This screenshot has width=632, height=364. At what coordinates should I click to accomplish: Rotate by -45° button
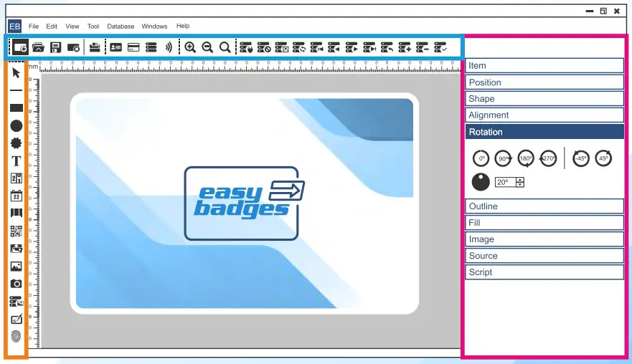(x=581, y=158)
